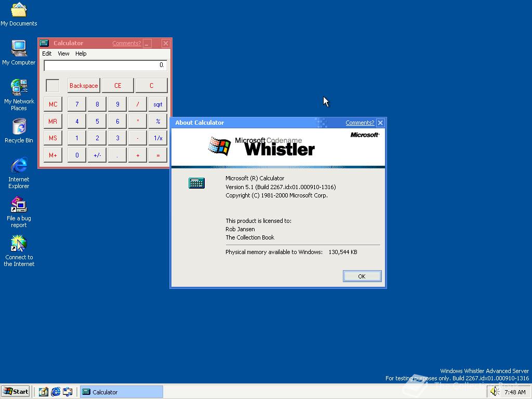The height and width of the screenshot is (399, 532).
Task: Click the 7:48 AM clock
Action: (x=515, y=392)
